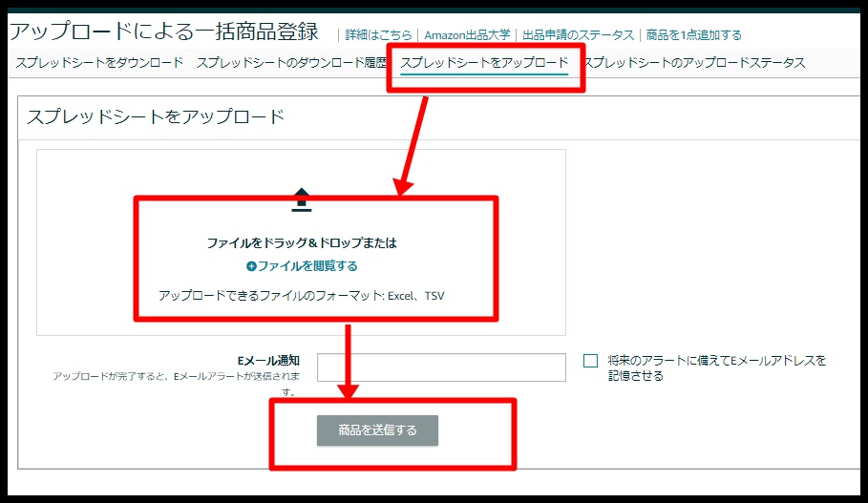This screenshot has width=868, height=503.
Task: Open the 出品申請のステータス link
Action: click(578, 35)
